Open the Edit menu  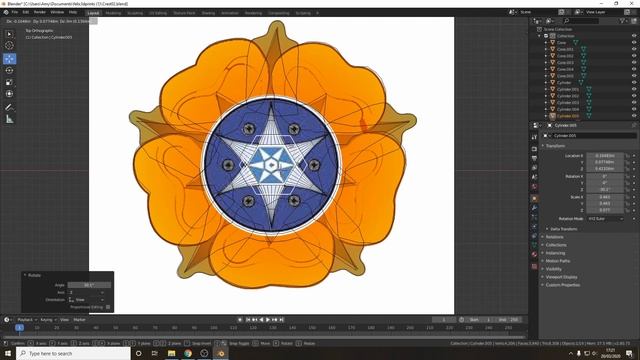coord(26,12)
